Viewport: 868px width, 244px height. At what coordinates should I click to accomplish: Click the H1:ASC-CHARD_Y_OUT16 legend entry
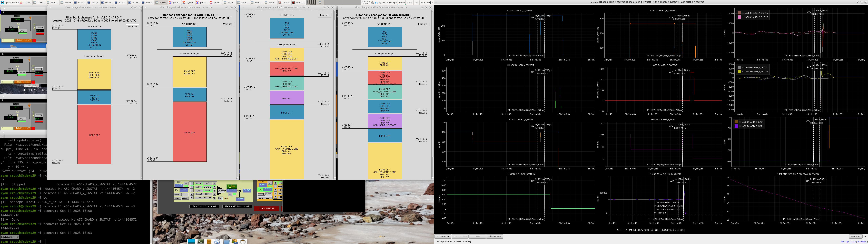click(755, 13)
